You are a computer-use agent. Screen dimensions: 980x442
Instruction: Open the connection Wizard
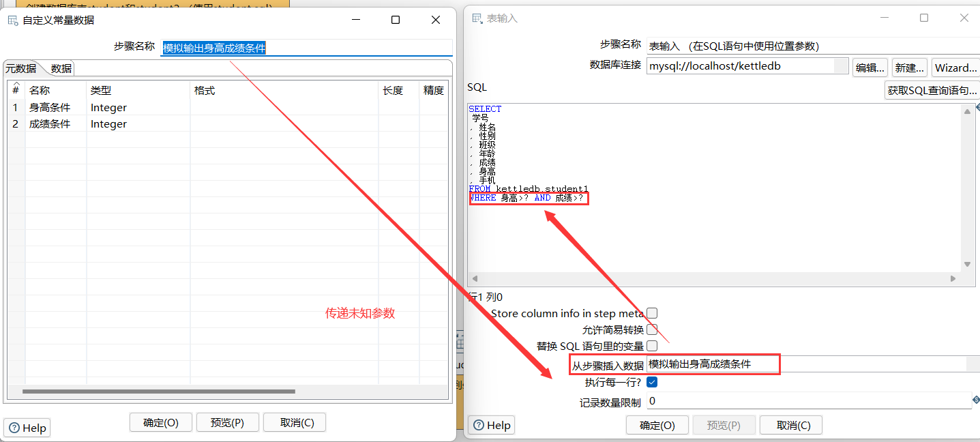coord(955,67)
